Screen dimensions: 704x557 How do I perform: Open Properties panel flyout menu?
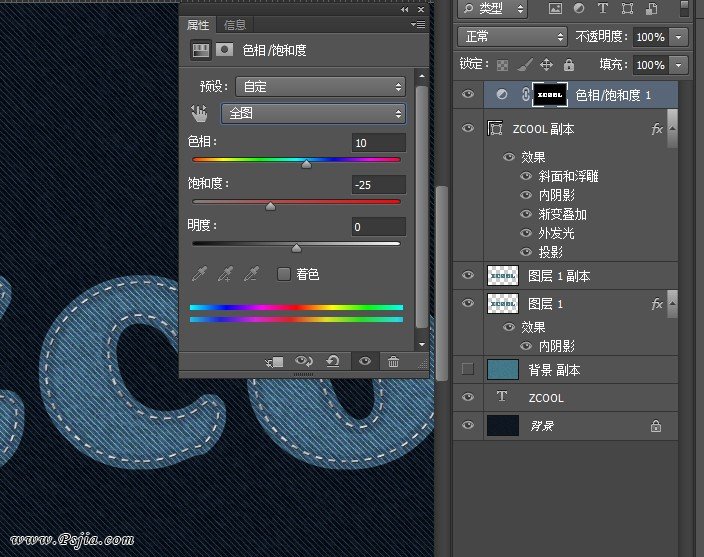[x=418, y=25]
